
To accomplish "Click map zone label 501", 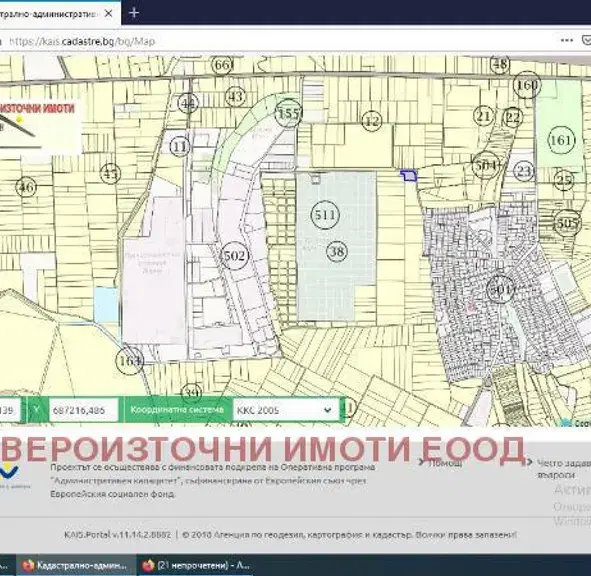I will click(x=501, y=290).
